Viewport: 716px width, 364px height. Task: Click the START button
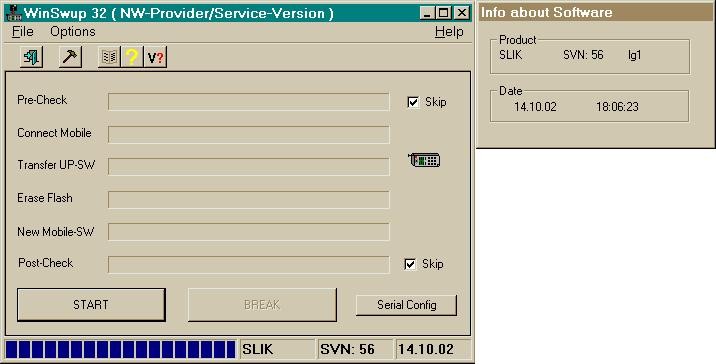point(91,305)
